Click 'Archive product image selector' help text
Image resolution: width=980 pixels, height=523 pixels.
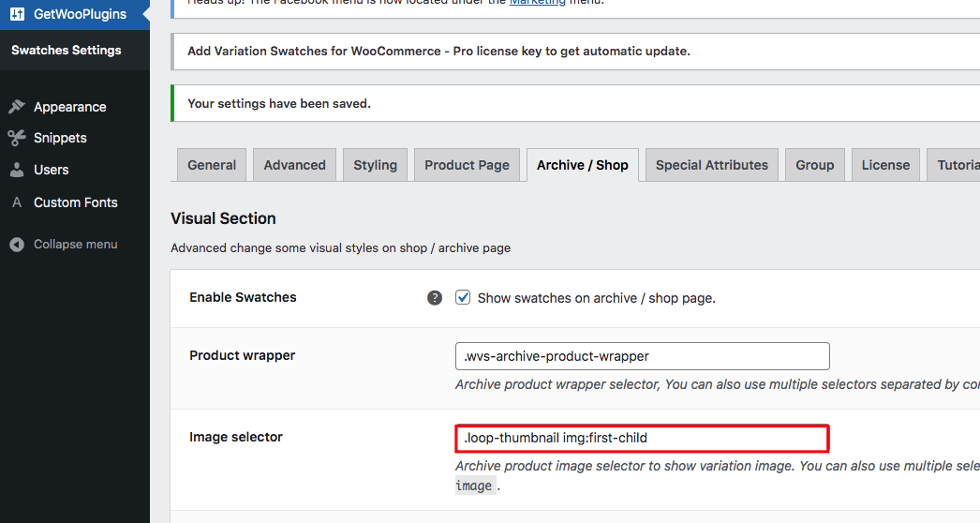718,466
